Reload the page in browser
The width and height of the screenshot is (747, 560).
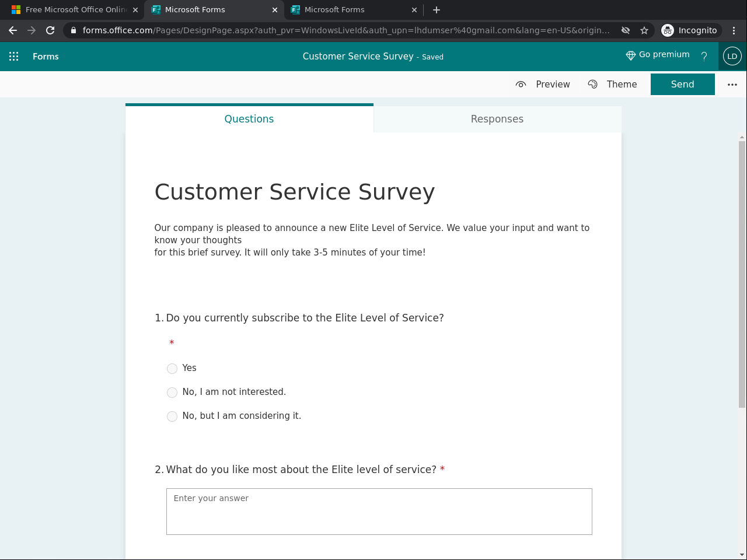click(50, 30)
